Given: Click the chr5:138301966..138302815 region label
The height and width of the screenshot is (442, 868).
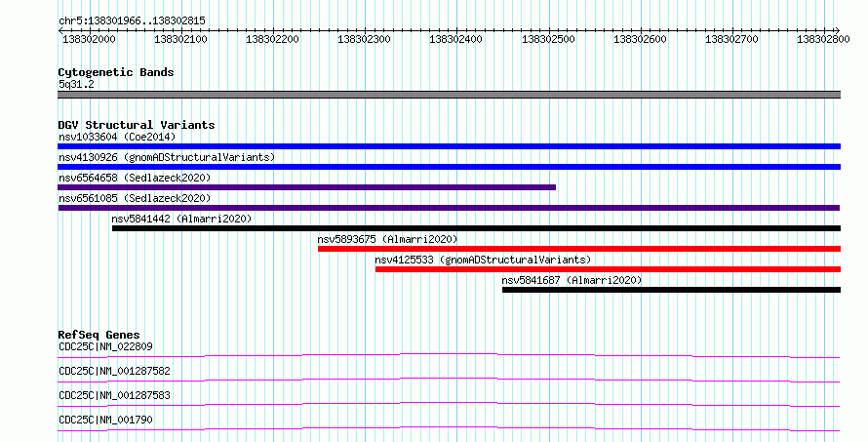Looking at the screenshot, I should point(132,20).
